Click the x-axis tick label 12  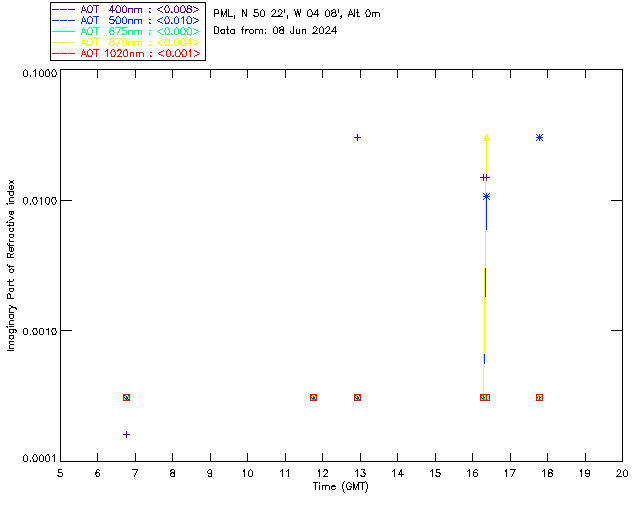coord(322,473)
